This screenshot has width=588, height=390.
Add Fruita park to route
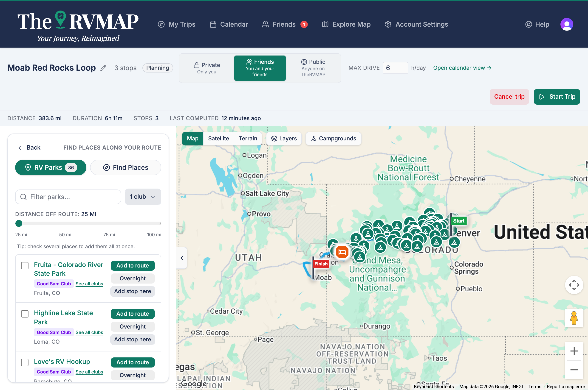tap(133, 266)
